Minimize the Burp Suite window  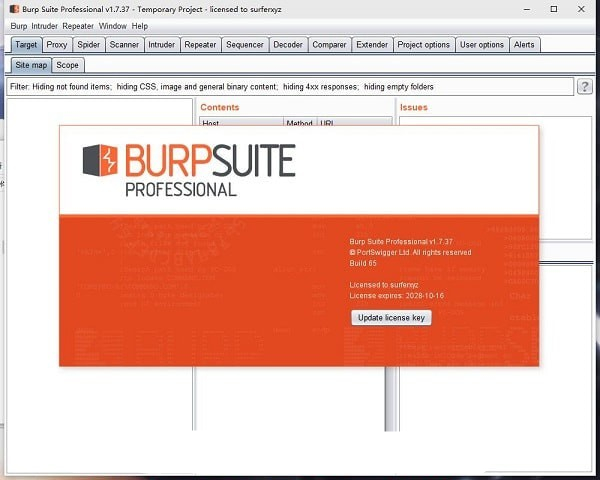tap(527, 9)
